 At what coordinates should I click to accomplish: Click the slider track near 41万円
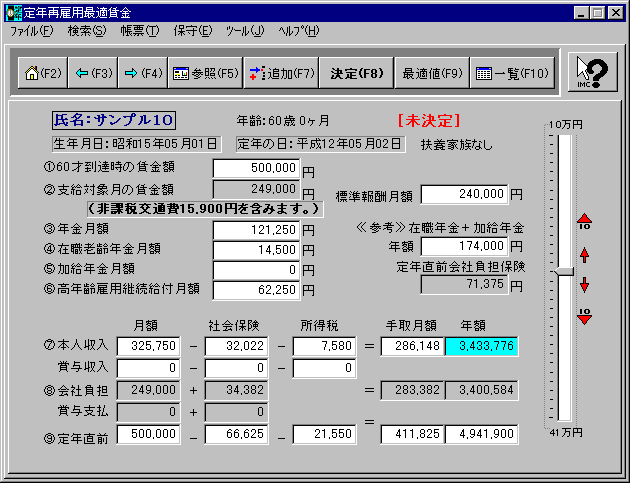(565, 416)
